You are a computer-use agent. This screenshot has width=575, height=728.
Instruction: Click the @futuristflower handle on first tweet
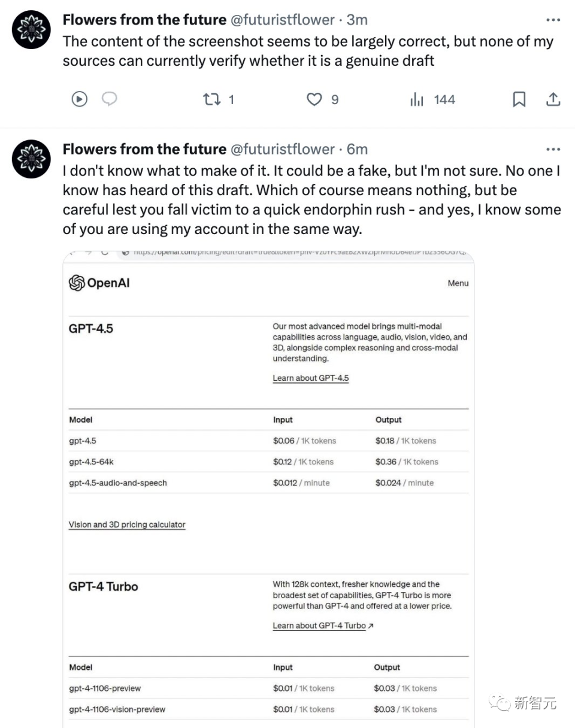(x=283, y=20)
